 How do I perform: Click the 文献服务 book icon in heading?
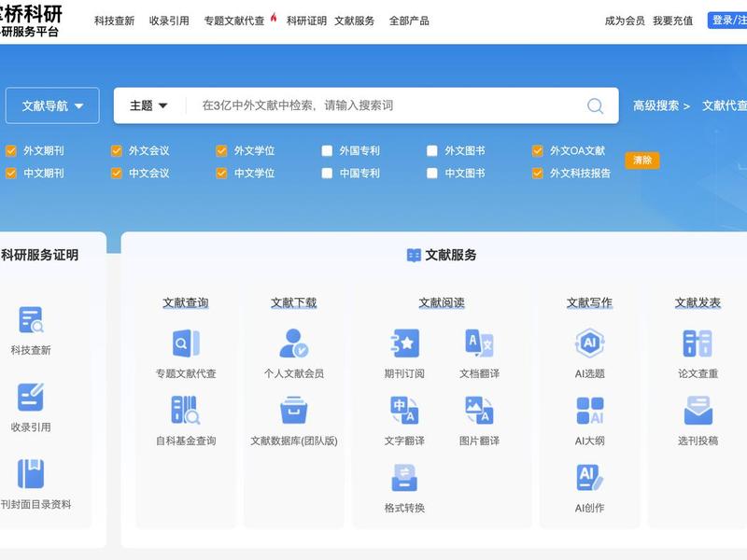coord(414,255)
